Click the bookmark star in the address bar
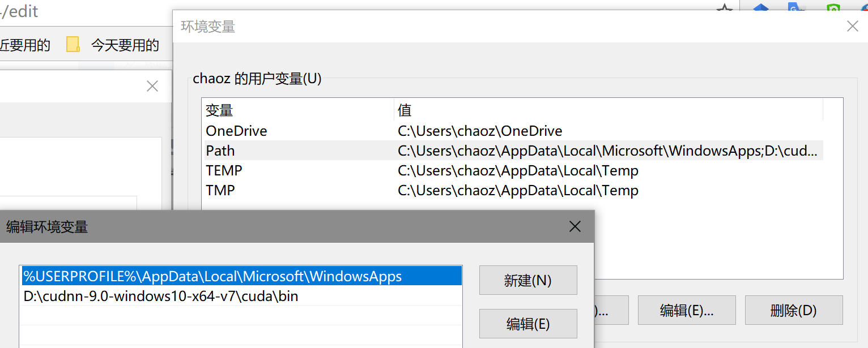The height and width of the screenshot is (348, 868). pyautogui.click(x=725, y=8)
